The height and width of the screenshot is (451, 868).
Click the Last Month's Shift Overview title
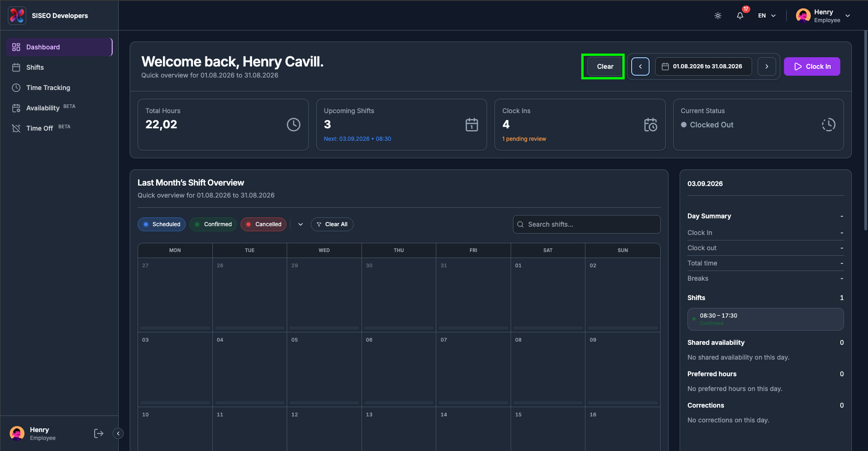[x=191, y=183]
